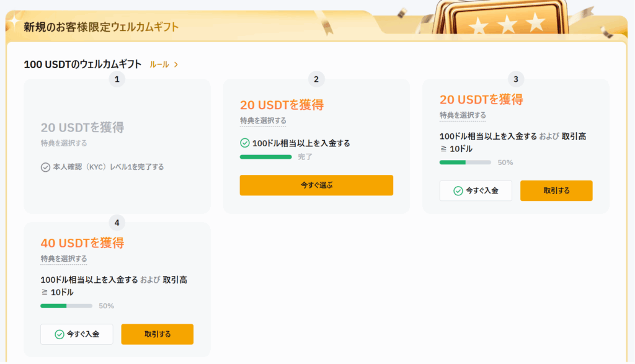
Task: Click the 完了 status label
Action: (x=305, y=157)
